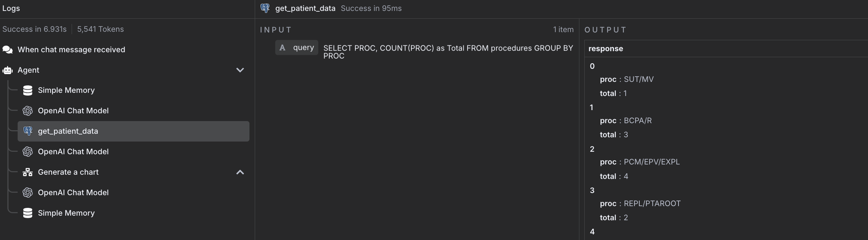Toggle the Generate a chart expander arrow
This screenshot has width=868, height=240.
click(240, 172)
